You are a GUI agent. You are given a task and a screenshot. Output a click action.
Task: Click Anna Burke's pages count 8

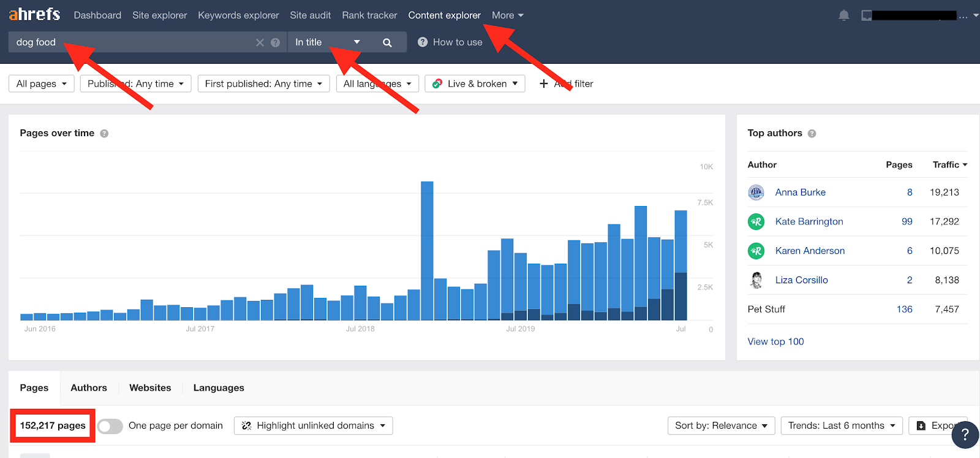910,193
